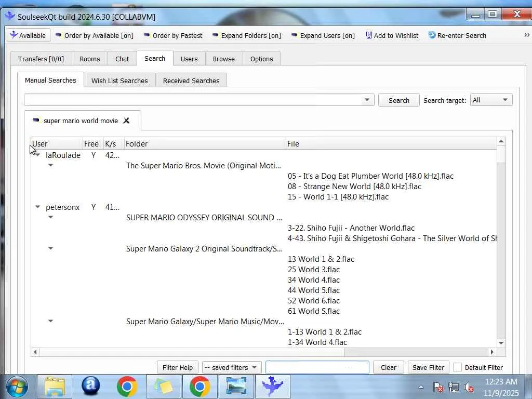
Task: Sort results by Folder column header
Action: 205,143
